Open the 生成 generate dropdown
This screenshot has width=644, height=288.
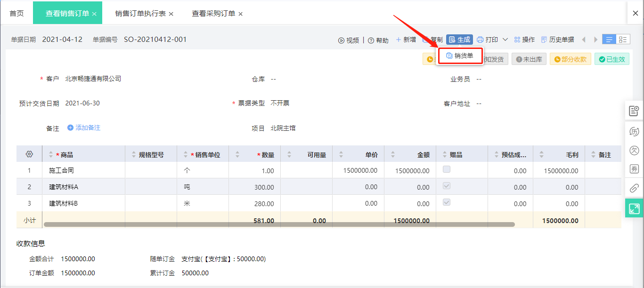[459, 40]
